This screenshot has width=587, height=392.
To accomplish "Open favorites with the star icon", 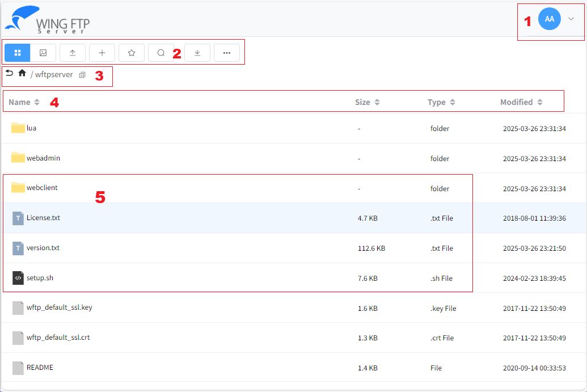I will pos(132,53).
